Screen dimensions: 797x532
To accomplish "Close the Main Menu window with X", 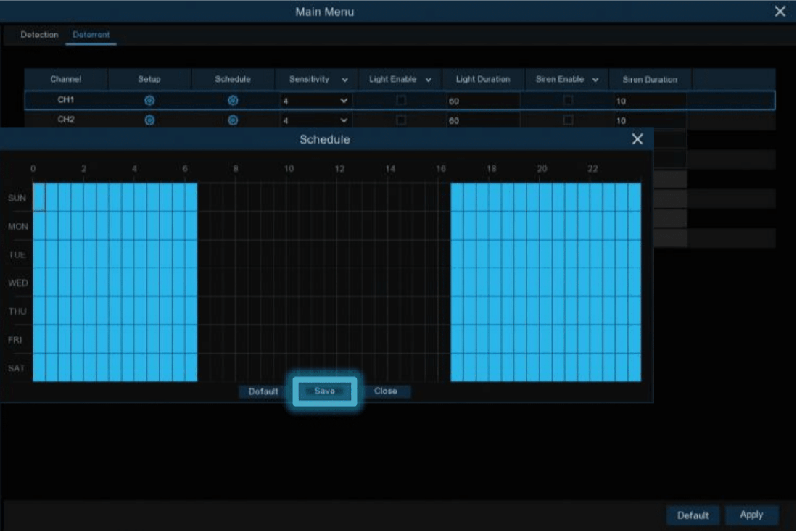I will point(780,12).
